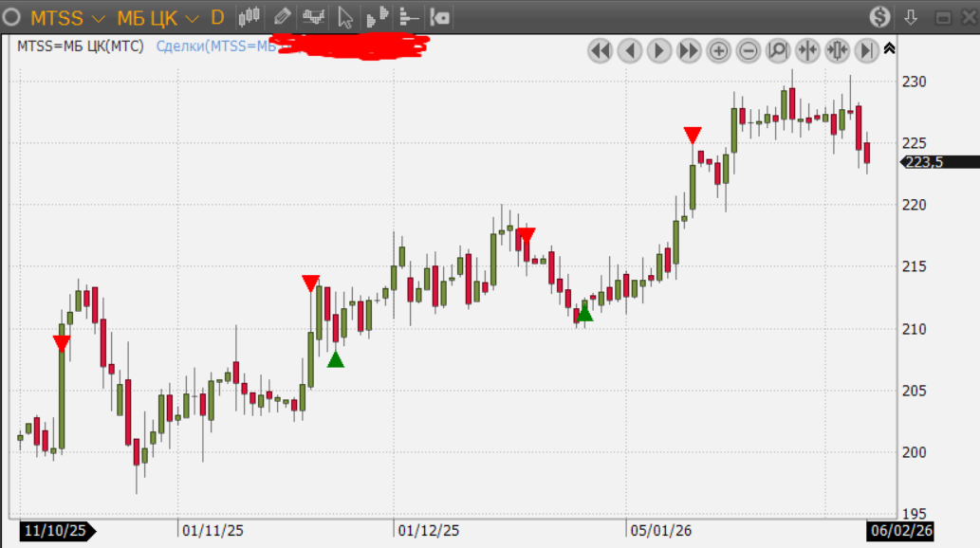Collapse chart navigation bar with double chevron
The height and width of the screenshot is (548, 980).
pyautogui.click(x=889, y=48)
